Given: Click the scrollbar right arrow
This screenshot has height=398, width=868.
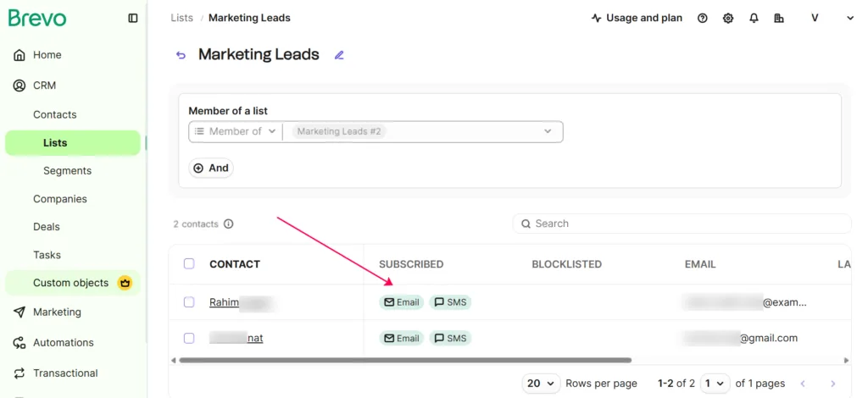Looking at the screenshot, I should point(846,361).
